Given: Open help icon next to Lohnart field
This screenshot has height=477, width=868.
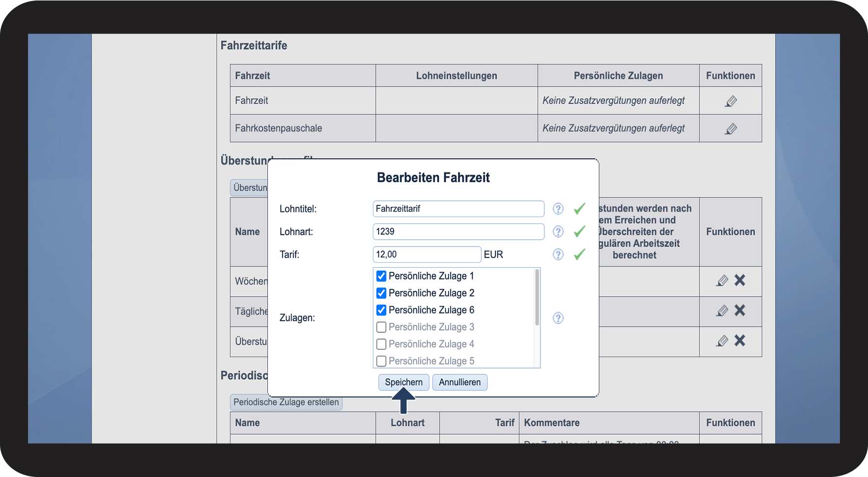Looking at the screenshot, I should tap(558, 231).
